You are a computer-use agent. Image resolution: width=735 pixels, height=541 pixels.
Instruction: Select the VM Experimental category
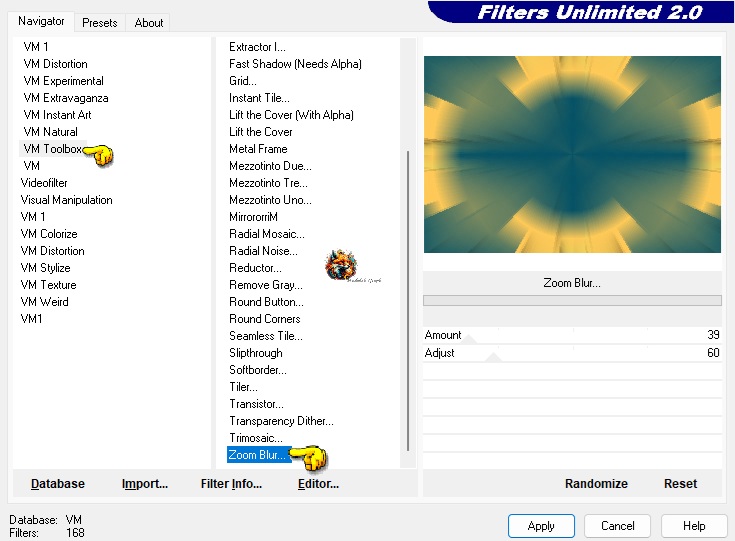63,81
